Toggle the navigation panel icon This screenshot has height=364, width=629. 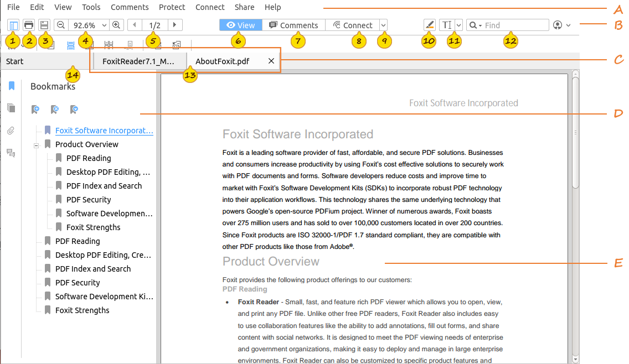point(13,25)
